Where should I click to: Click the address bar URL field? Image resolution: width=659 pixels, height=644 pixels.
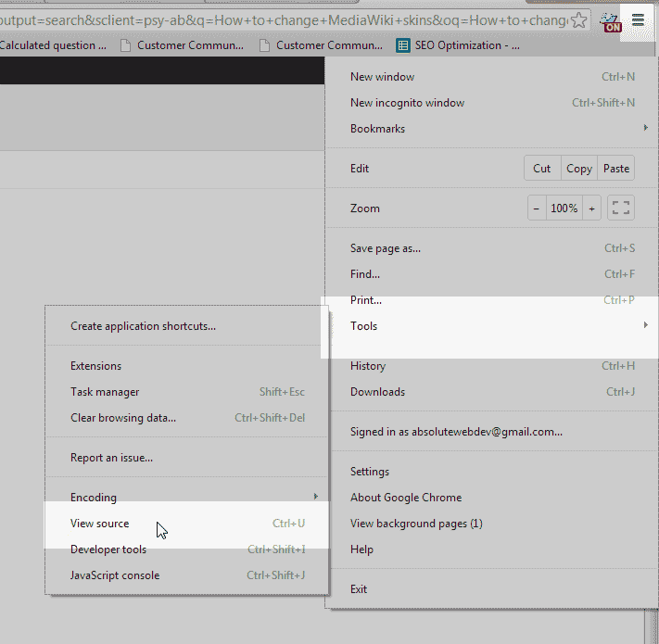coord(284,20)
